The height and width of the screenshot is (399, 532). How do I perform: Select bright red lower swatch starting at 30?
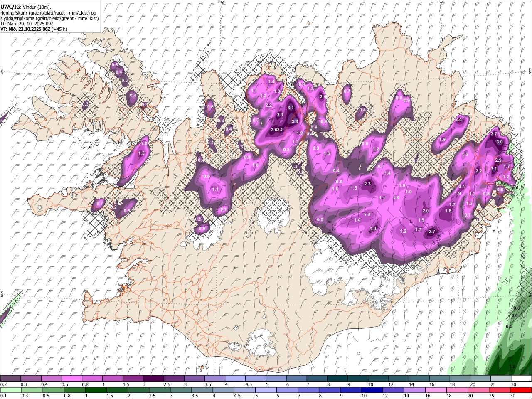click(521, 390)
